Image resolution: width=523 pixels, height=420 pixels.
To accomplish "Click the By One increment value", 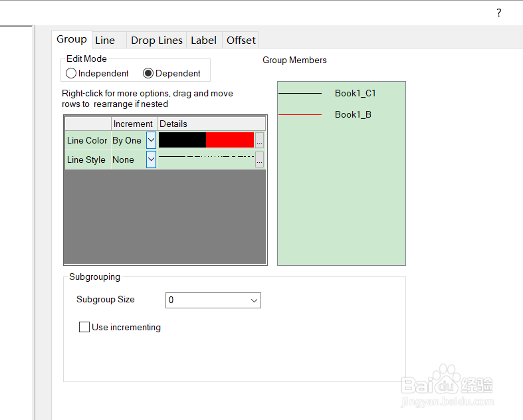I will [128, 140].
